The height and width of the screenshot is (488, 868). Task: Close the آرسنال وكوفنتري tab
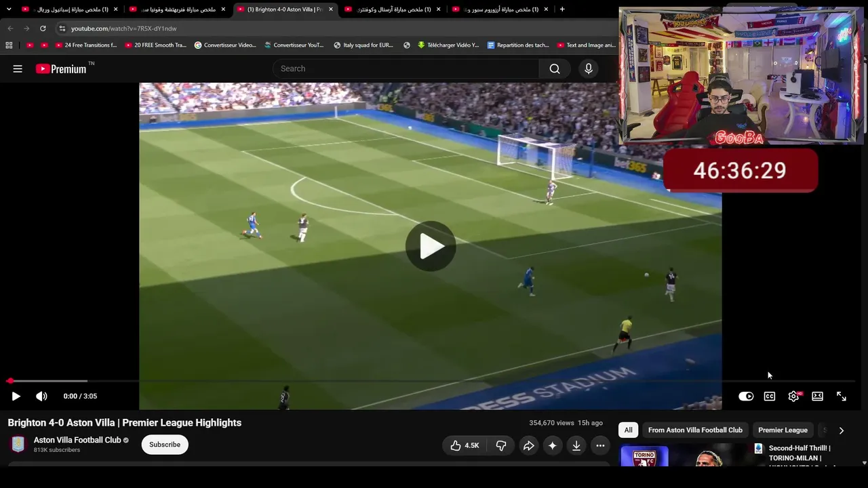pos(439,9)
